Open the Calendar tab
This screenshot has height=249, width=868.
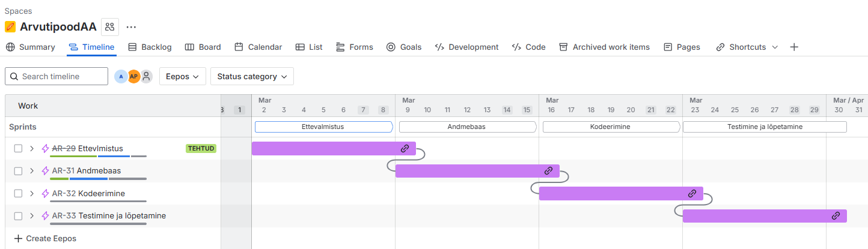(258, 47)
